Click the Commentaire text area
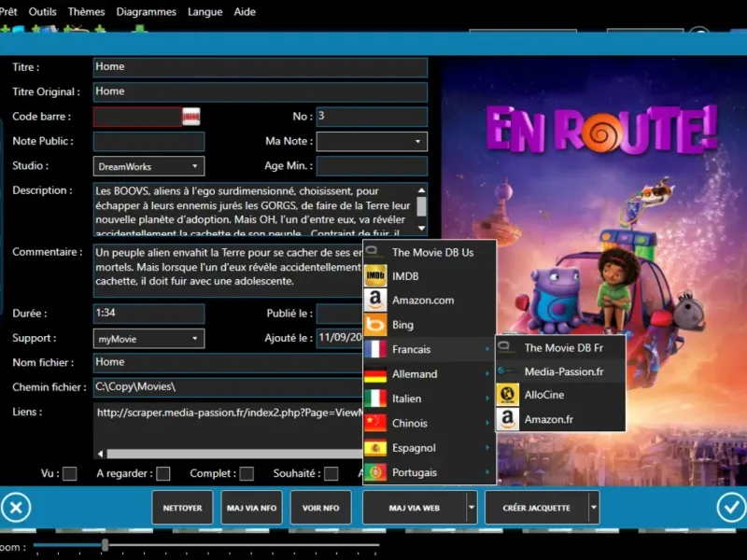Viewport: 747px width, 560px height. point(228,271)
